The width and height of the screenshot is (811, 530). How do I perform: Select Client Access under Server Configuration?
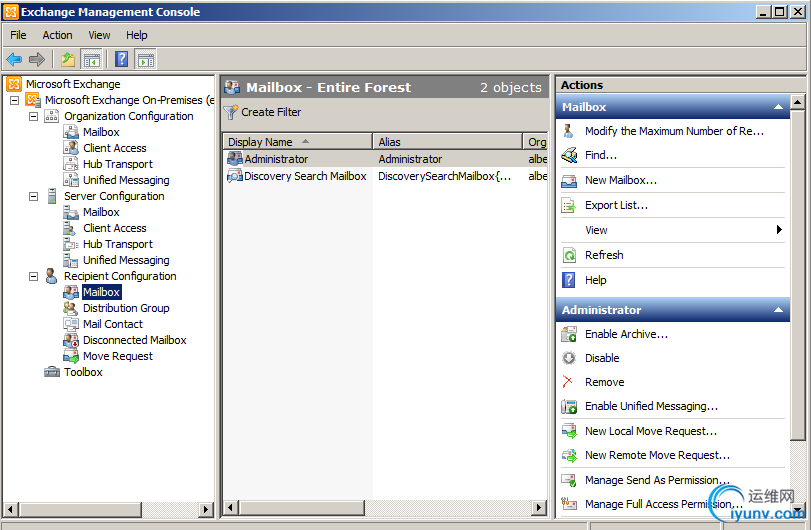pyautogui.click(x=115, y=228)
